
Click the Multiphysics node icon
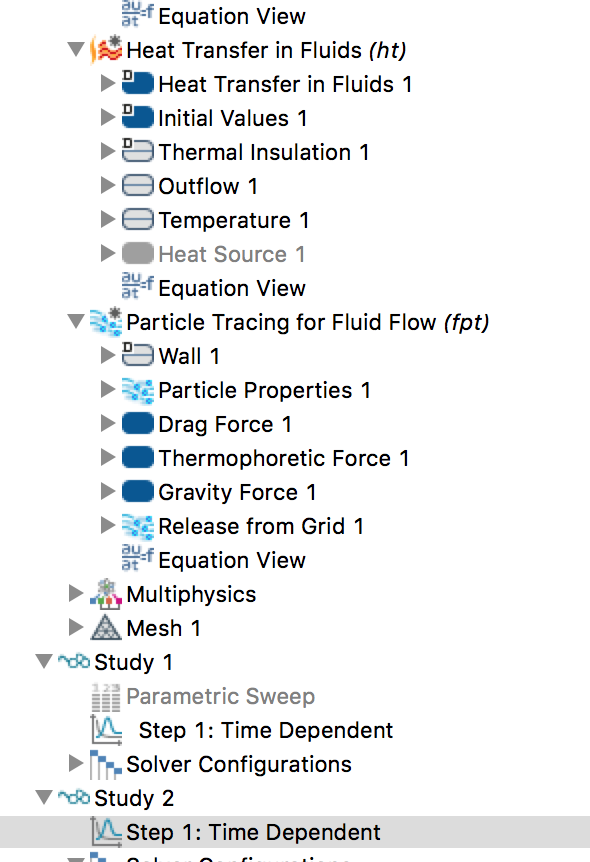(106, 594)
